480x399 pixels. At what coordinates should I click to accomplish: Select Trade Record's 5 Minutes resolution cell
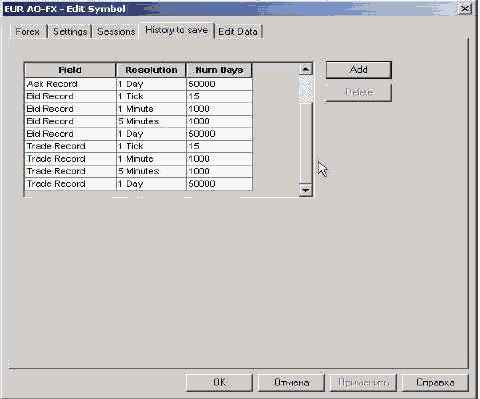(151, 171)
